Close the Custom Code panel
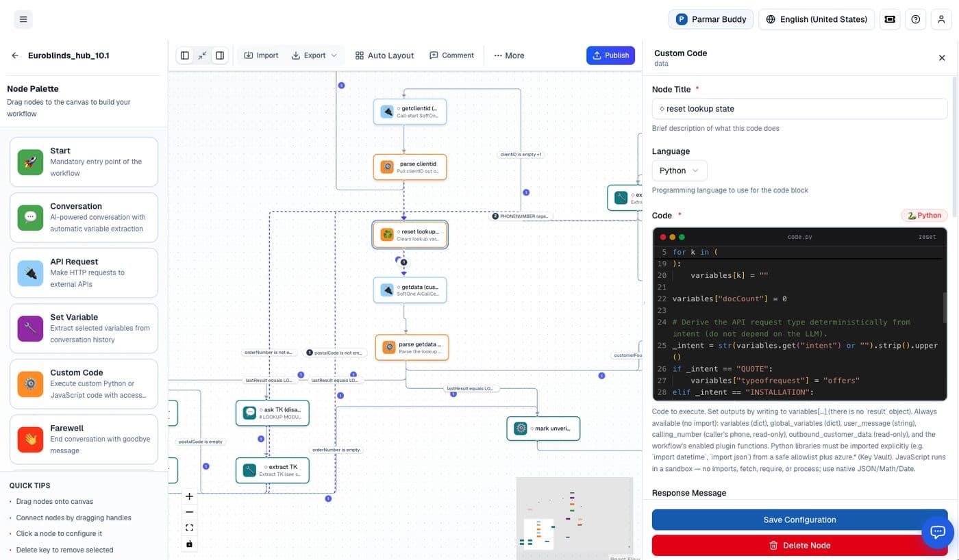 point(942,58)
